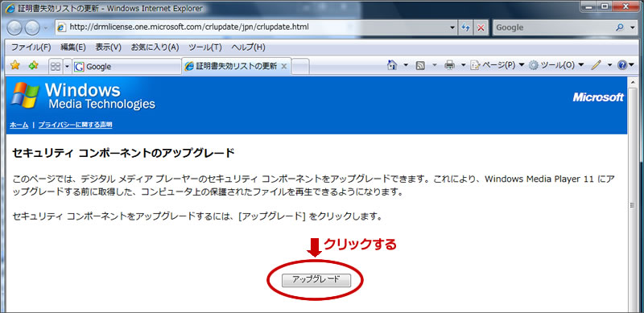
Task: Click the browser Back arrow button
Action: click(14, 27)
